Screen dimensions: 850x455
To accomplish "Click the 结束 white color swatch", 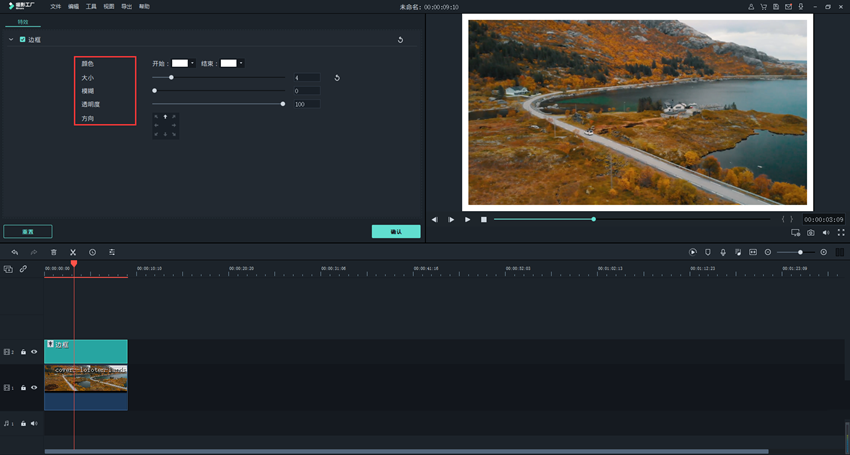I will coord(228,63).
